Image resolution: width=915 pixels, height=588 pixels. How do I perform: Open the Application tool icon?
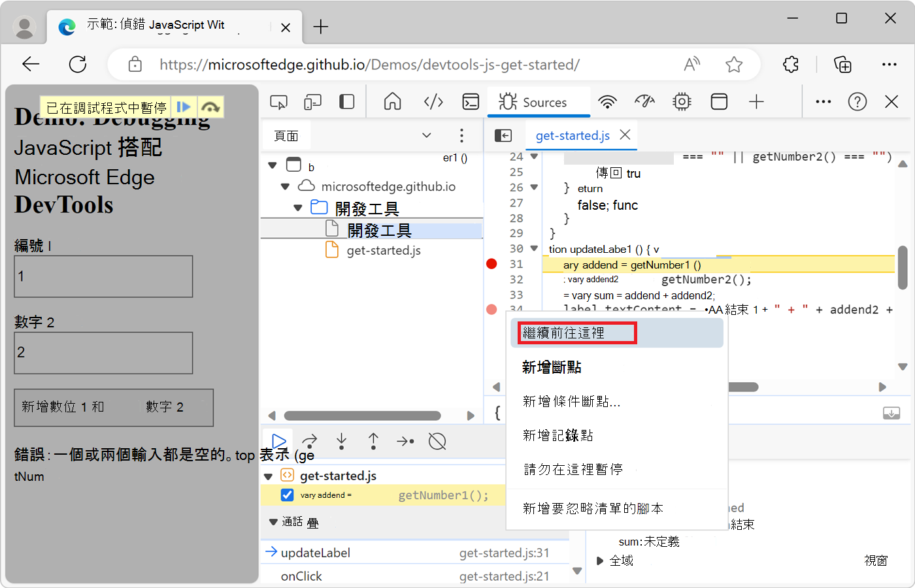(719, 102)
